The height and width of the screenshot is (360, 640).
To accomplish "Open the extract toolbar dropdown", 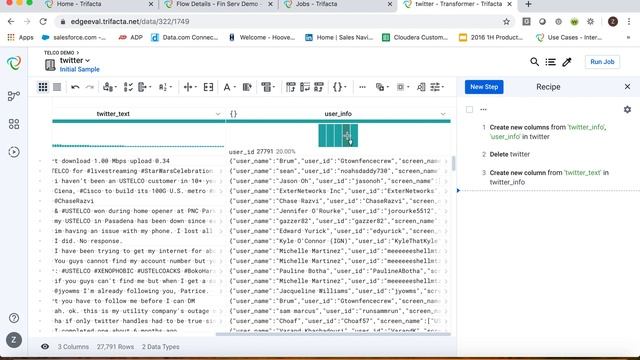I will [x=144, y=87].
